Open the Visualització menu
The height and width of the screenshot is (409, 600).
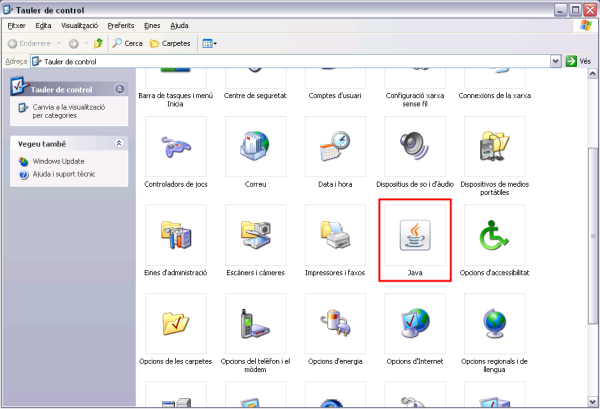(79, 24)
